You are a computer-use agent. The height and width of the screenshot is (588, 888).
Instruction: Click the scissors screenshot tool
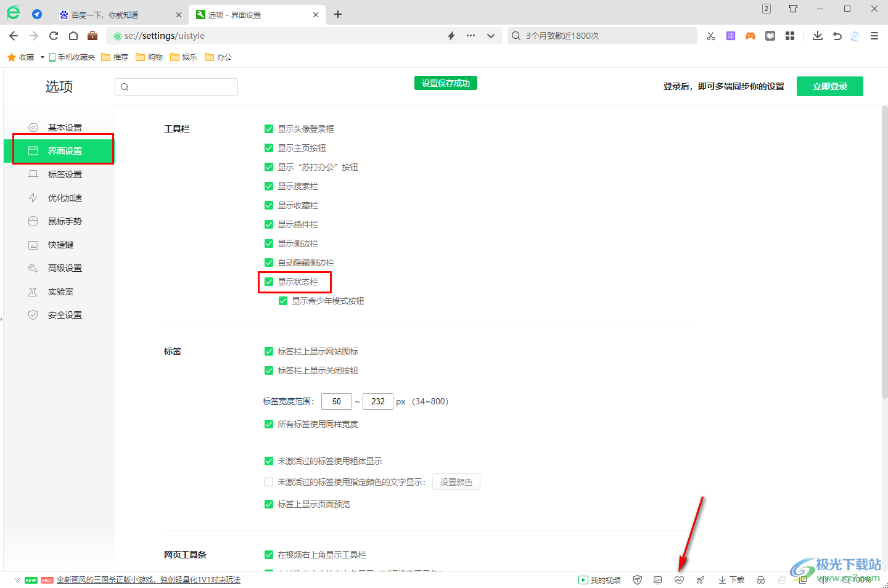coord(711,36)
